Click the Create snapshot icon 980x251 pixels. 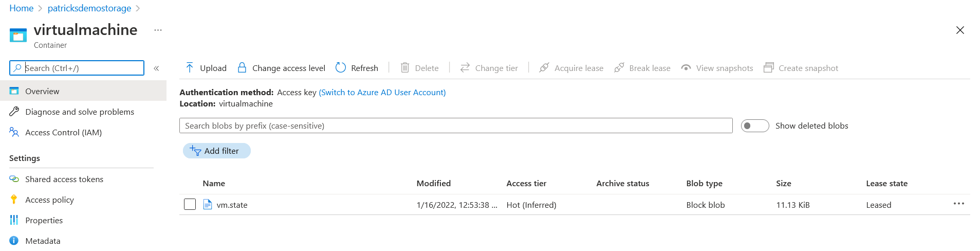[x=769, y=68]
